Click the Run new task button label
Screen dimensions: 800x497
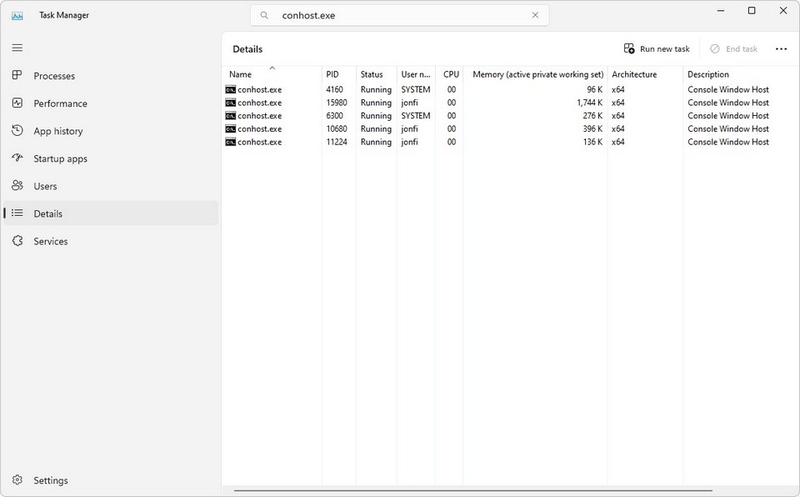[x=664, y=49]
